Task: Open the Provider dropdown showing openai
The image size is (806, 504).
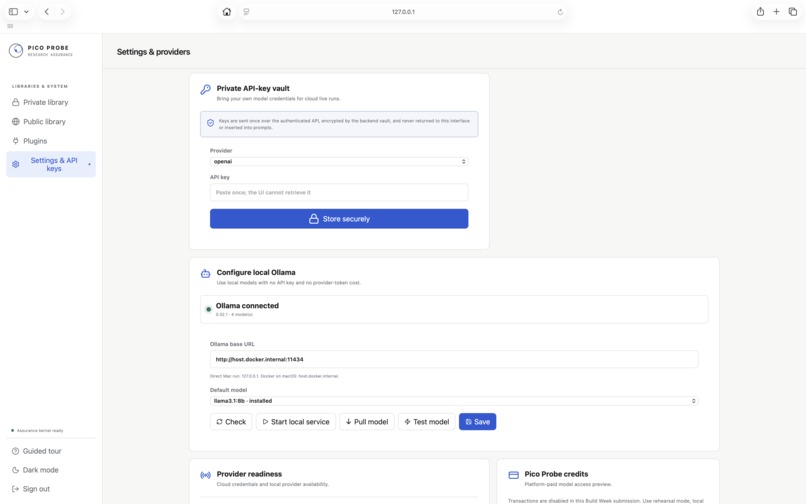Action: coord(339,161)
